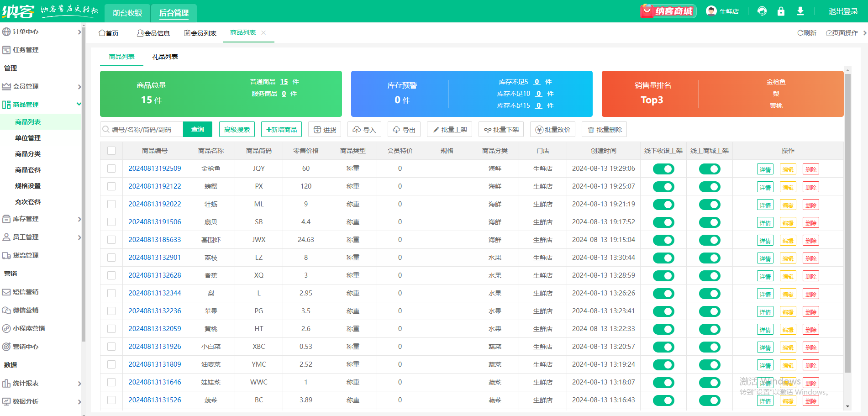Expand the 订单中心 menu arrow
The image size is (868, 416).
(79, 32)
